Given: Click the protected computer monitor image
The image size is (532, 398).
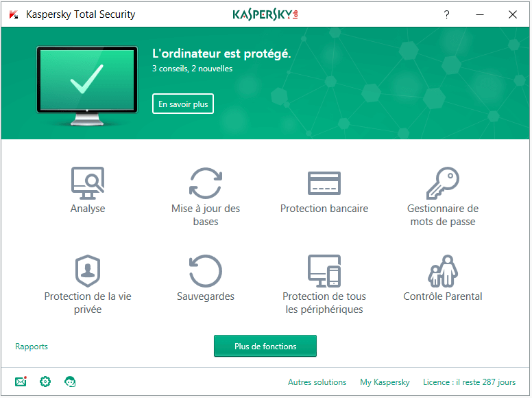Looking at the screenshot, I should [x=87, y=86].
